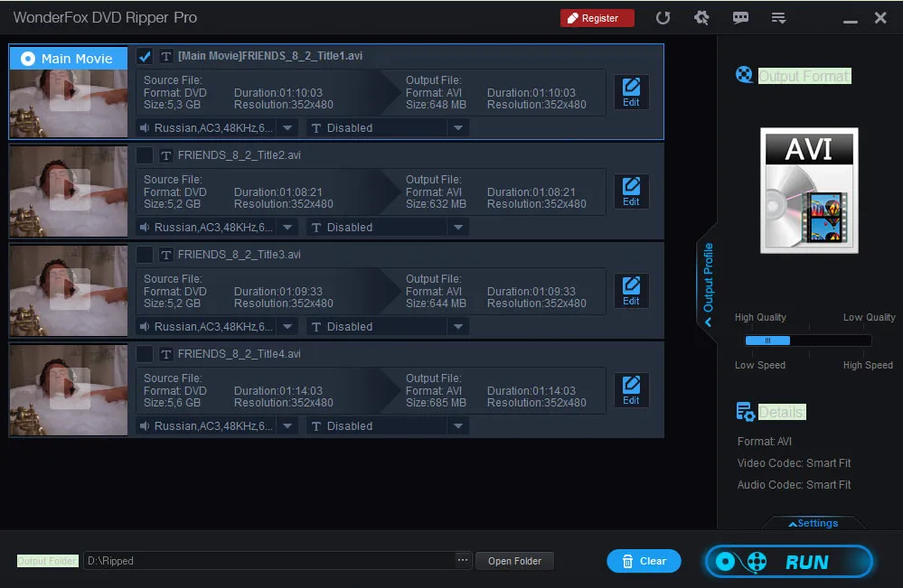Click the refresh/update icon in title bar
Screen dimensions: 903x588
(x=663, y=18)
